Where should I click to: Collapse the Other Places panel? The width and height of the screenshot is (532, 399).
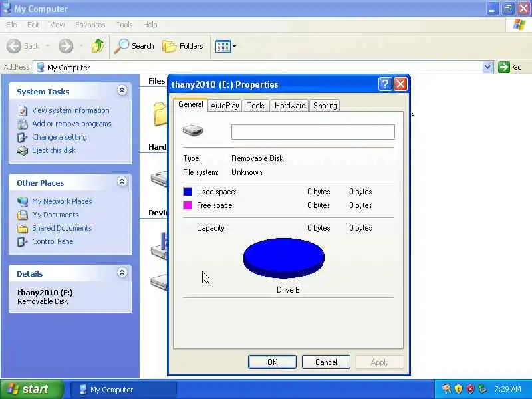point(122,182)
